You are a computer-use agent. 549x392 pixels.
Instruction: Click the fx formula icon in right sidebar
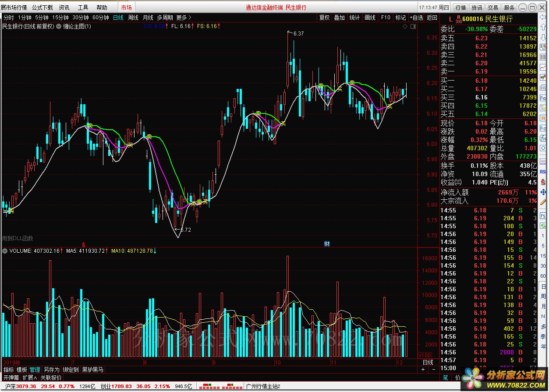click(x=542, y=137)
